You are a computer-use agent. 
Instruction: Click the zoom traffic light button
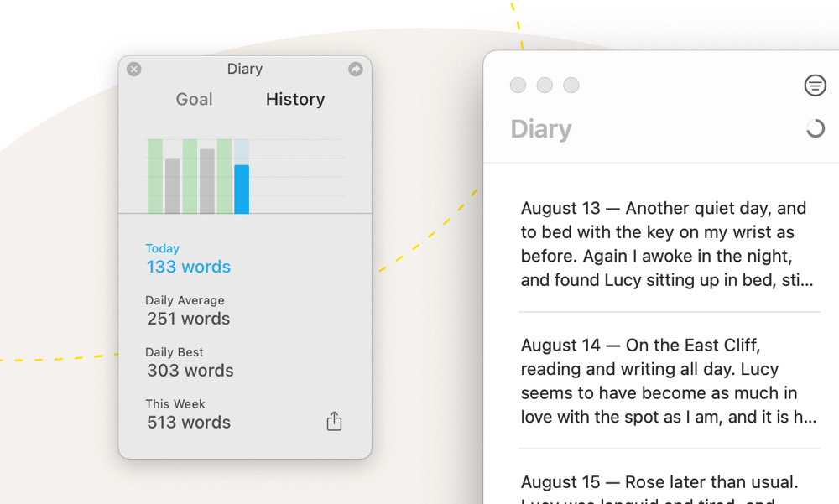click(571, 86)
